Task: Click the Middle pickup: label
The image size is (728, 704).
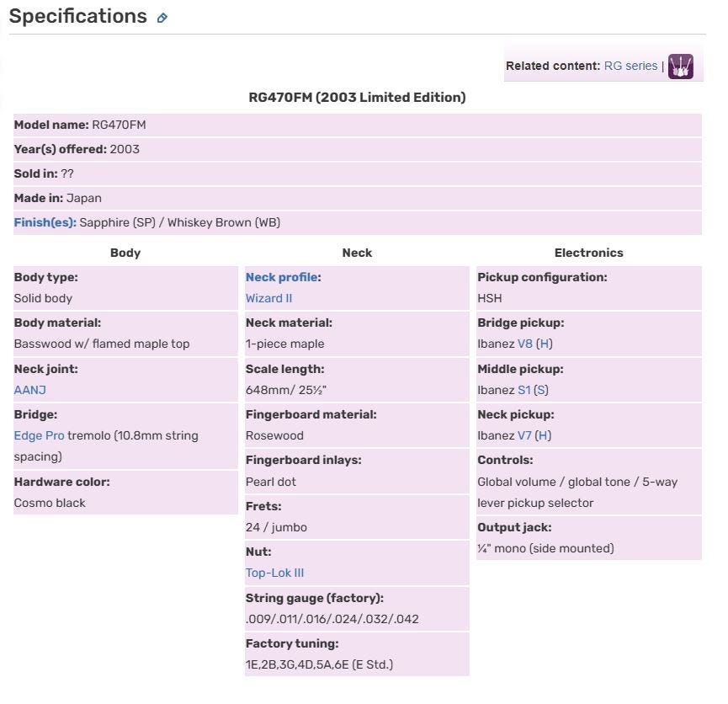Action: (x=520, y=369)
